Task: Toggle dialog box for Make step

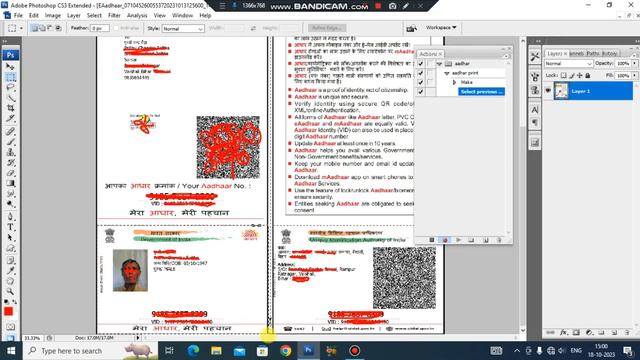Action: [x=430, y=82]
